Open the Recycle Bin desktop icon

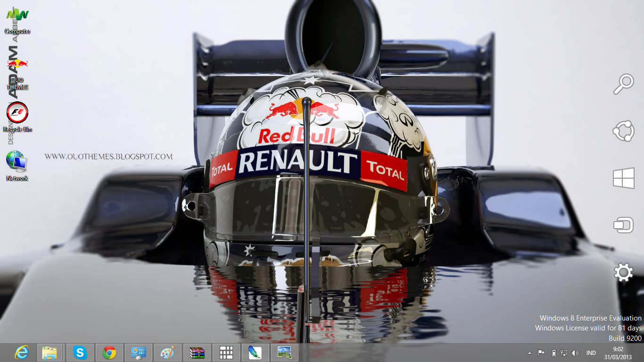pyautogui.click(x=17, y=117)
